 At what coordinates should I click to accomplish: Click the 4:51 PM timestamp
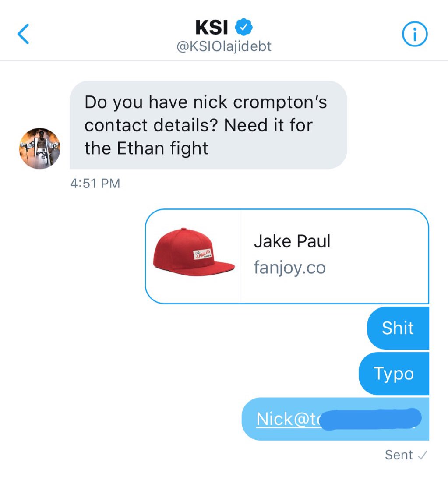click(95, 184)
